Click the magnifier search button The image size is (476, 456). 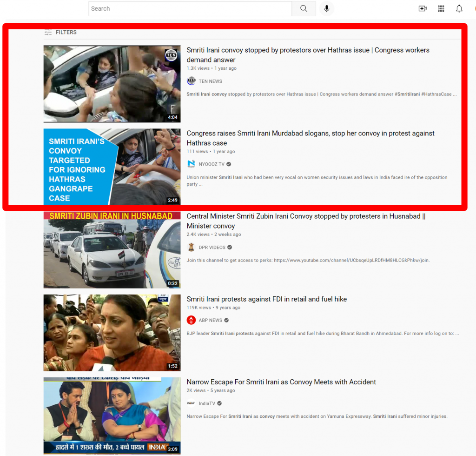coord(304,9)
